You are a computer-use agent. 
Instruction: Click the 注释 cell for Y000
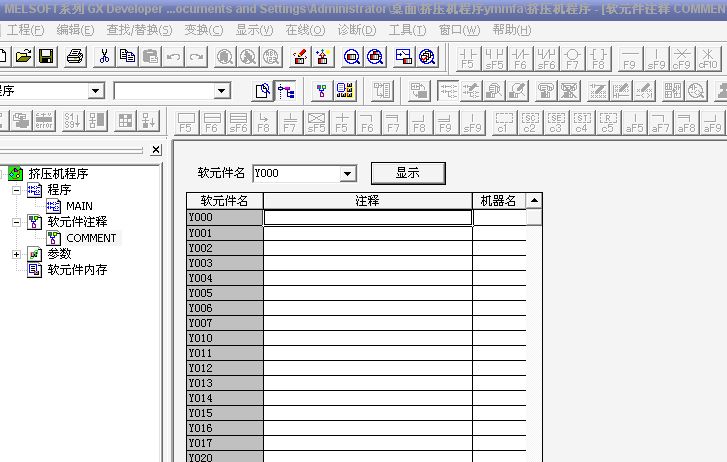(x=367, y=217)
